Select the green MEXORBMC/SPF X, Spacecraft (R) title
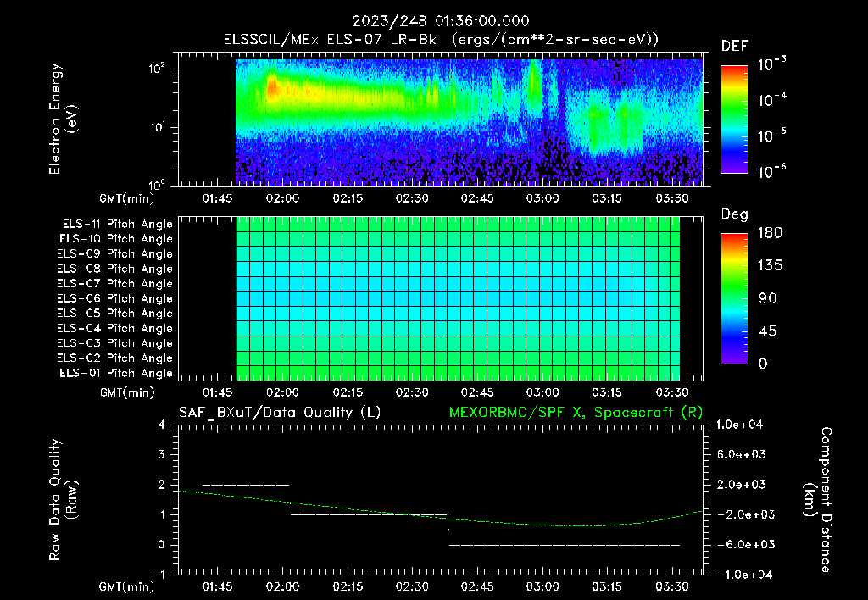The width and height of the screenshot is (868, 600). (x=576, y=413)
